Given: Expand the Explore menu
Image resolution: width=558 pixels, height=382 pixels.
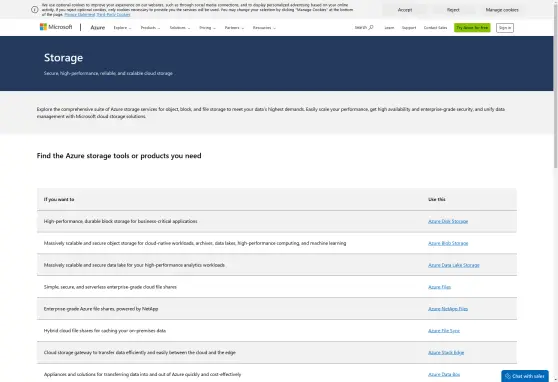Looking at the screenshot, I should click(122, 28).
